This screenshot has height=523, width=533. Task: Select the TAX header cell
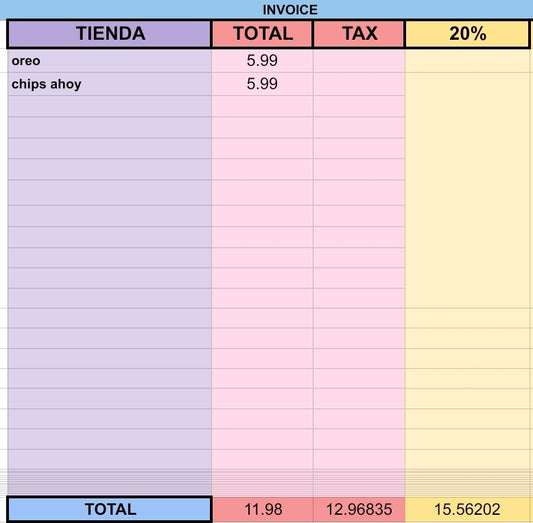point(359,34)
